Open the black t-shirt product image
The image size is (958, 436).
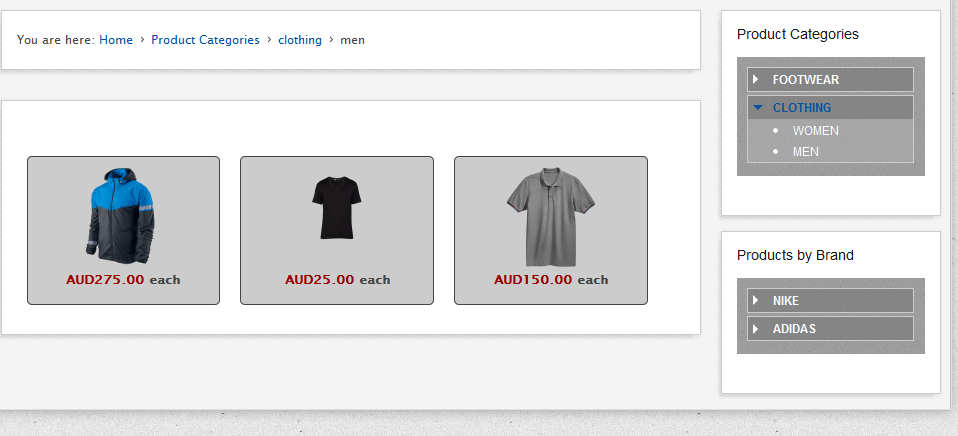(x=336, y=207)
